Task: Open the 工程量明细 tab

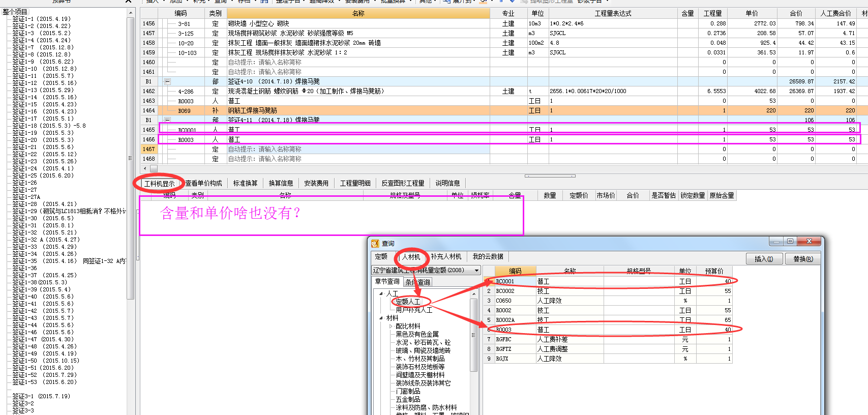Action: pyautogui.click(x=355, y=183)
